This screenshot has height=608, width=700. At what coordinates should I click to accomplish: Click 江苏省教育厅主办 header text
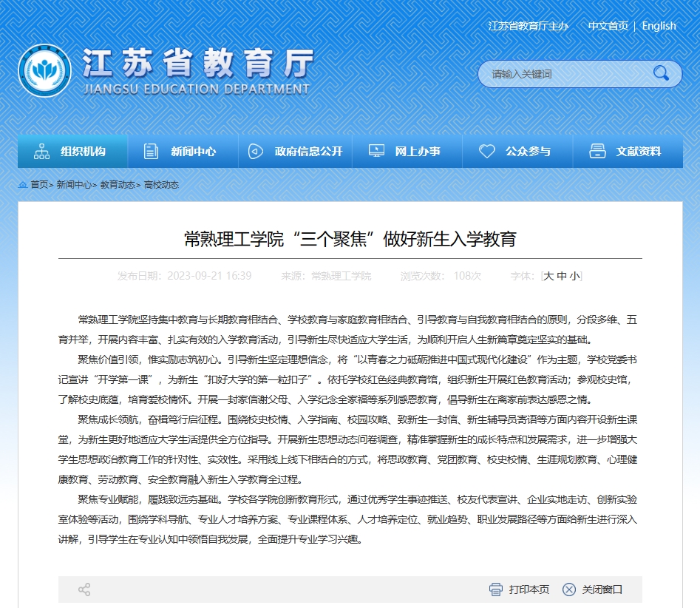point(528,26)
